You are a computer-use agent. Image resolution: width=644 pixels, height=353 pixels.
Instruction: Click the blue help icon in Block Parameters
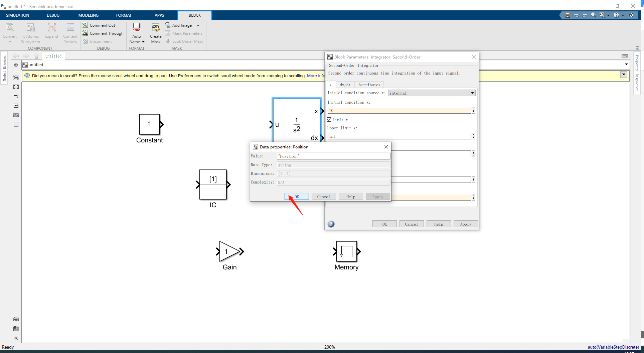coord(331,224)
